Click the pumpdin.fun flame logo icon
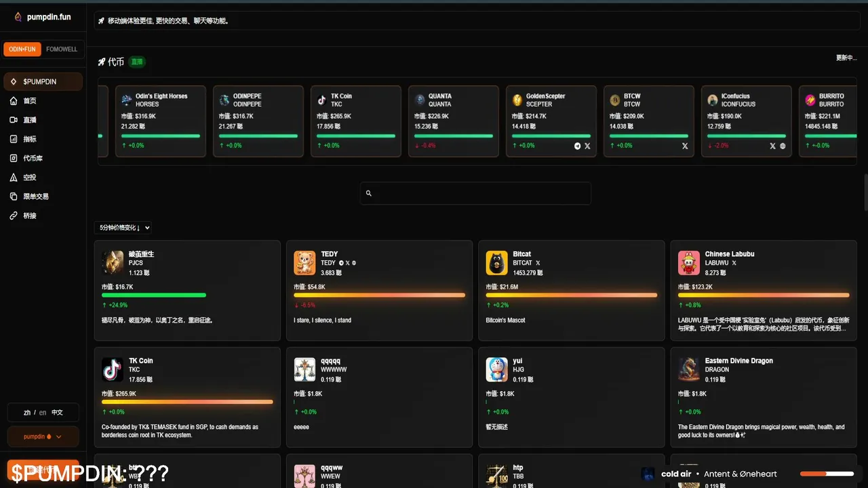 [x=18, y=17]
